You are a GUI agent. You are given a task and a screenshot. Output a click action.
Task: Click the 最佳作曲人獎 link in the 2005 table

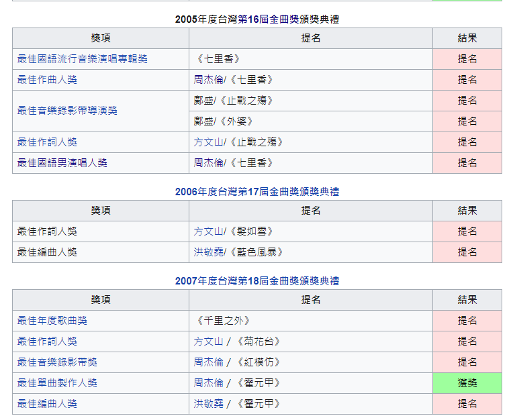point(47,80)
